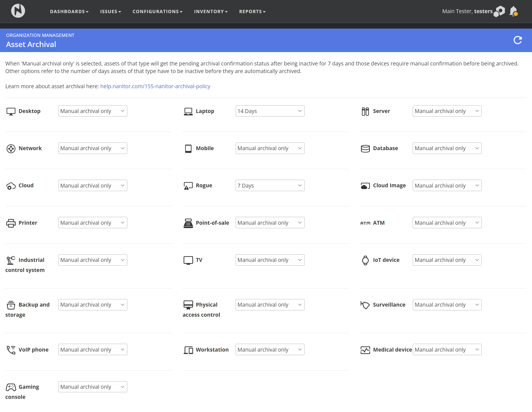Open the IoT device archival dropdown

point(447,260)
